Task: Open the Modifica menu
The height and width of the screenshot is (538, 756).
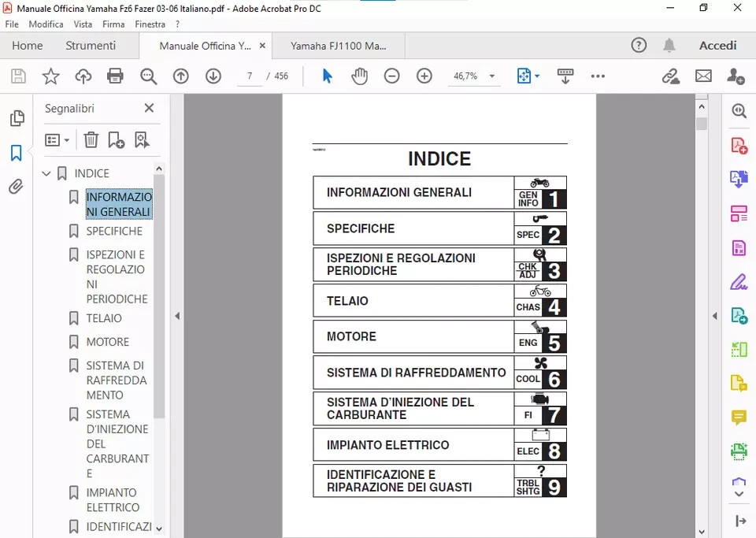Action: pyautogui.click(x=46, y=24)
